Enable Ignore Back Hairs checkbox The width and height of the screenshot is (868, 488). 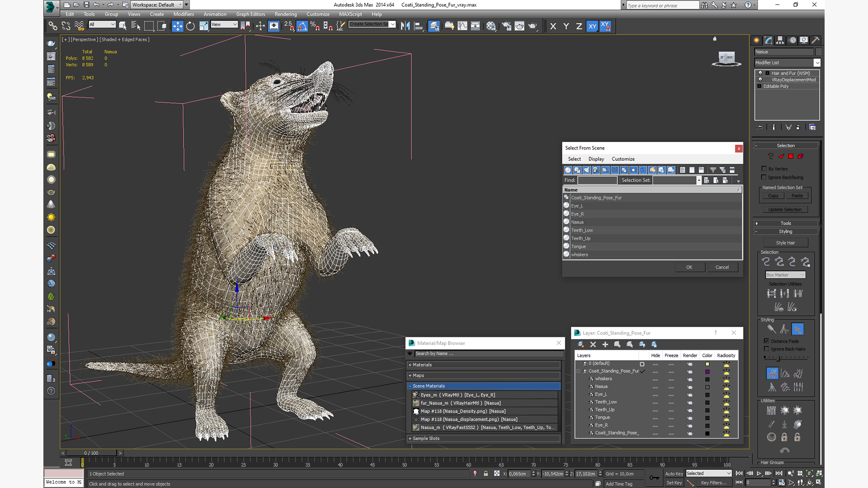click(766, 349)
